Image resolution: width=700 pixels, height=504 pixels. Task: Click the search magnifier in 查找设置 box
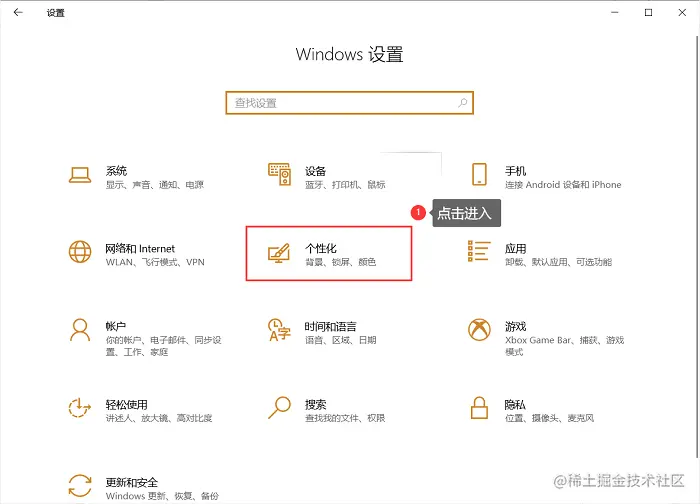tap(462, 103)
